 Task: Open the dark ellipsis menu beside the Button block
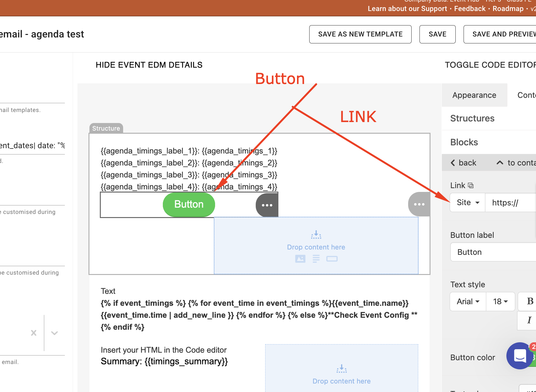pos(267,205)
